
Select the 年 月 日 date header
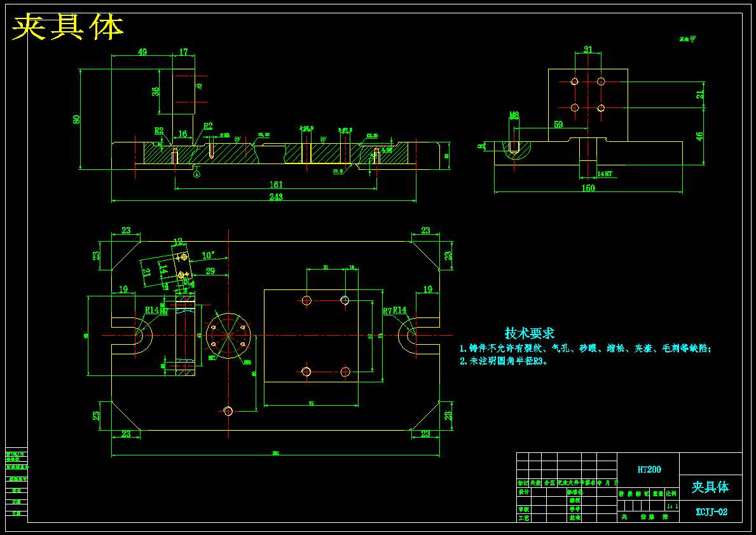coord(607,483)
